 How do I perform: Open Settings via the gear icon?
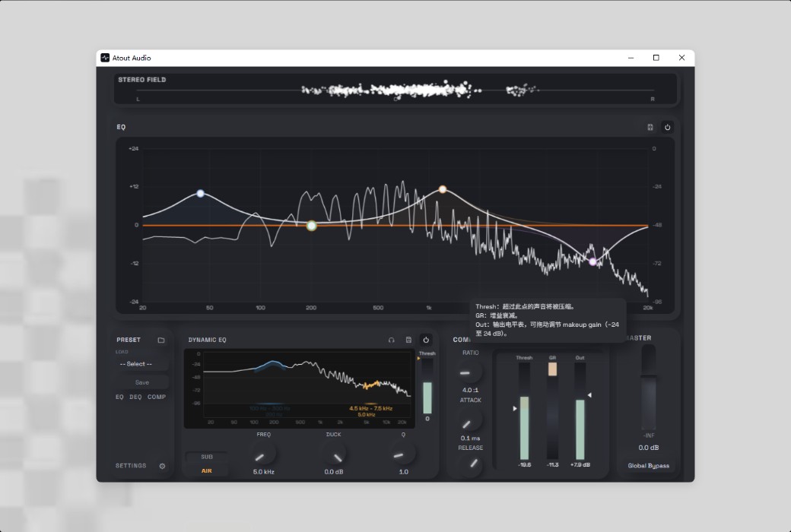[163, 466]
